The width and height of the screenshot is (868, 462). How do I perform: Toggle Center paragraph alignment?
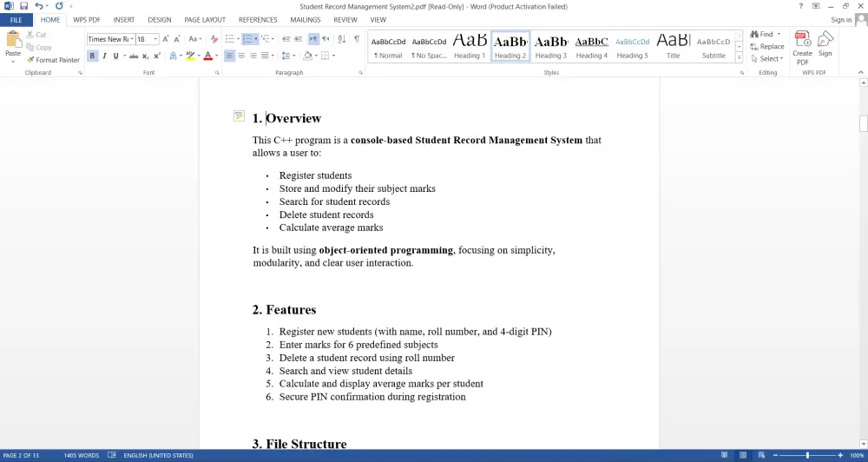point(241,56)
